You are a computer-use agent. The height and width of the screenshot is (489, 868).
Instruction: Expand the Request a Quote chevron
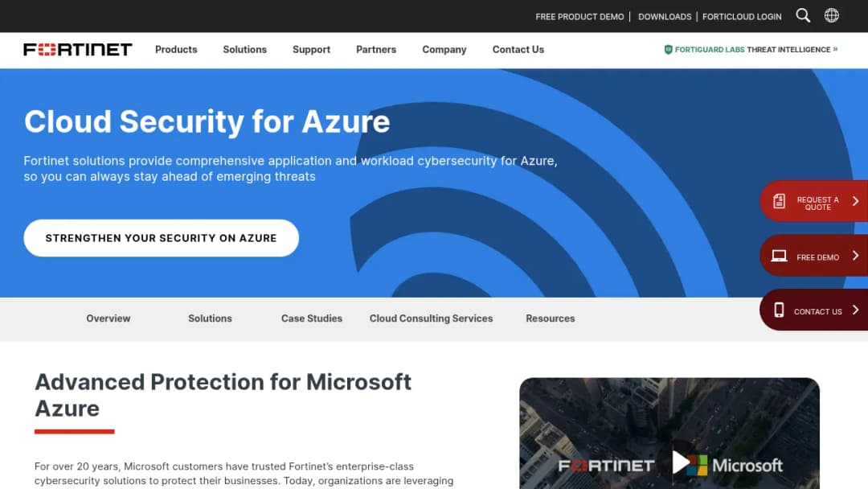tap(855, 201)
